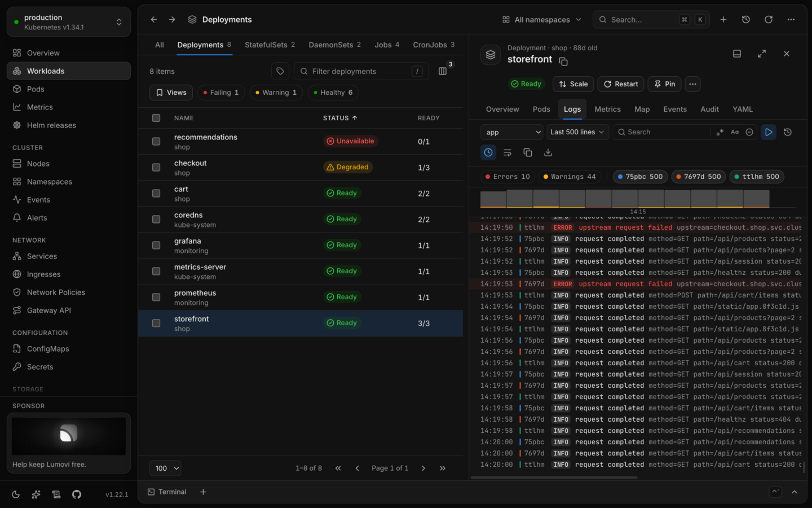Viewport: 812px width, 508px height.
Task: Open the history icon in the top bar
Action: [746, 20]
